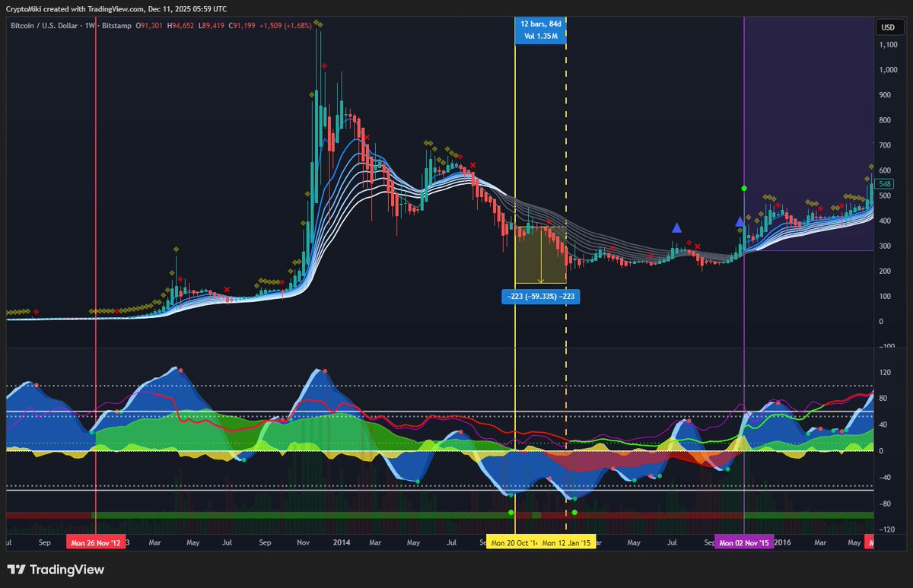Click the 900 price axis label
This screenshot has width=913, height=588.
click(886, 96)
